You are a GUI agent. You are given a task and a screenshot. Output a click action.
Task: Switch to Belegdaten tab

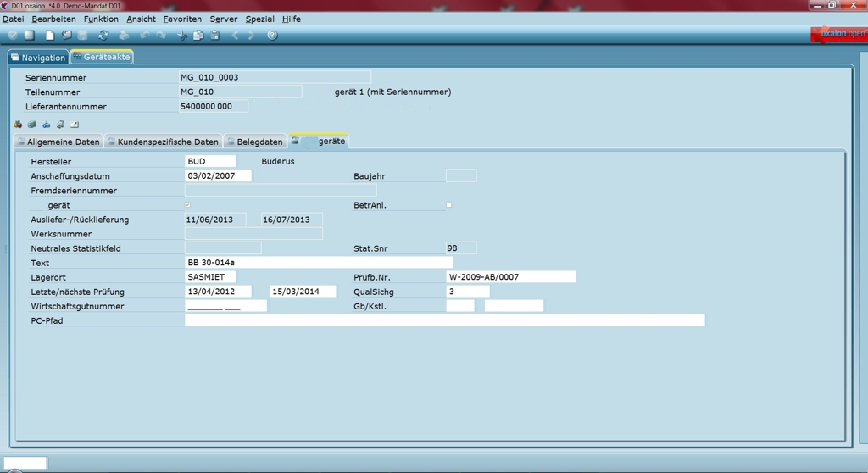[255, 142]
